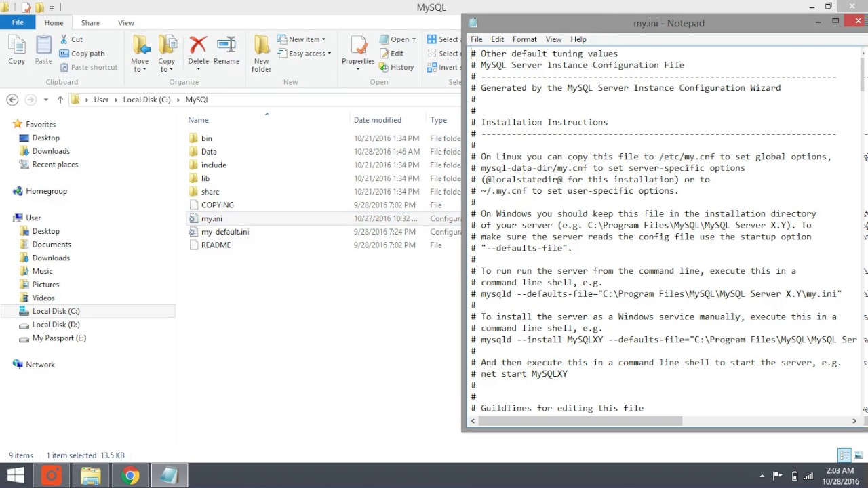Click Notepad's horizontal scrollbar thumb
Image resolution: width=868 pixels, height=488 pixels.
click(x=580, y=421)
